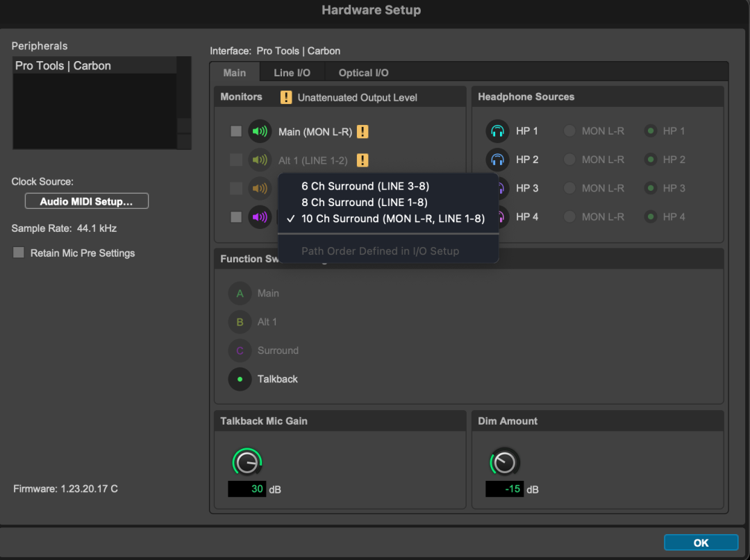The height and width of the screenshot is (560, 750).
Task: Choose 10 Ch Surround (MON L-R, LINE 1-8)
Action: (x=388, y=219)
